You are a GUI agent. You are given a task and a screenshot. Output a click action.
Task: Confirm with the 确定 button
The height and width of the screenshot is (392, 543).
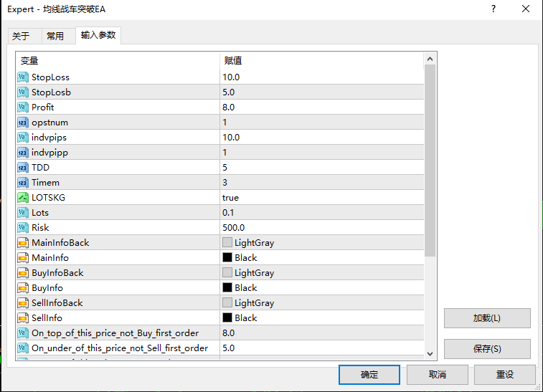(x=369, y=375)
